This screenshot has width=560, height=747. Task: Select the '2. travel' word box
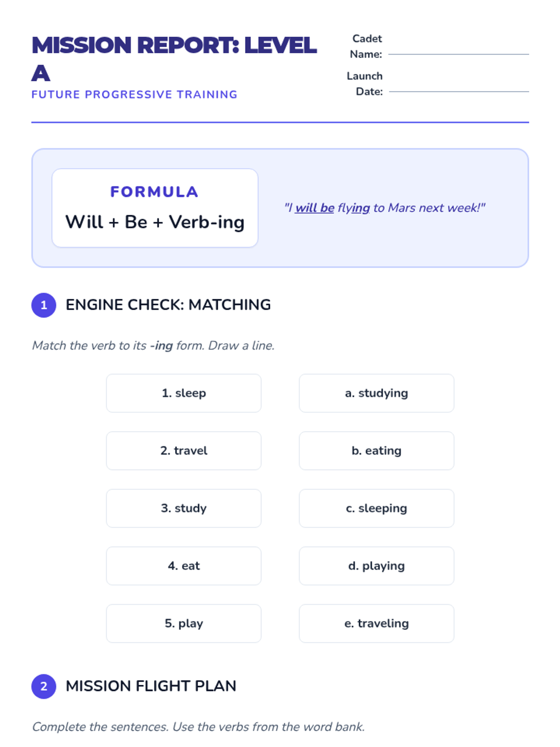183,451
